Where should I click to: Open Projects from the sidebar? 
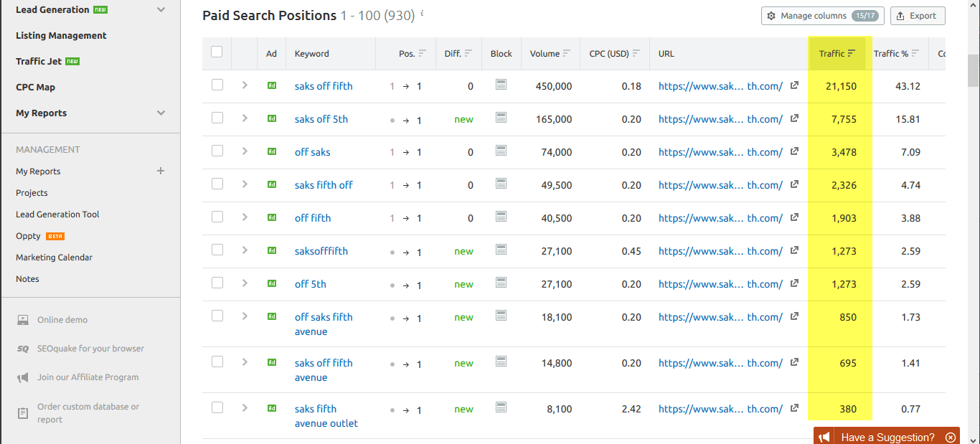click(x=31, y=192)
